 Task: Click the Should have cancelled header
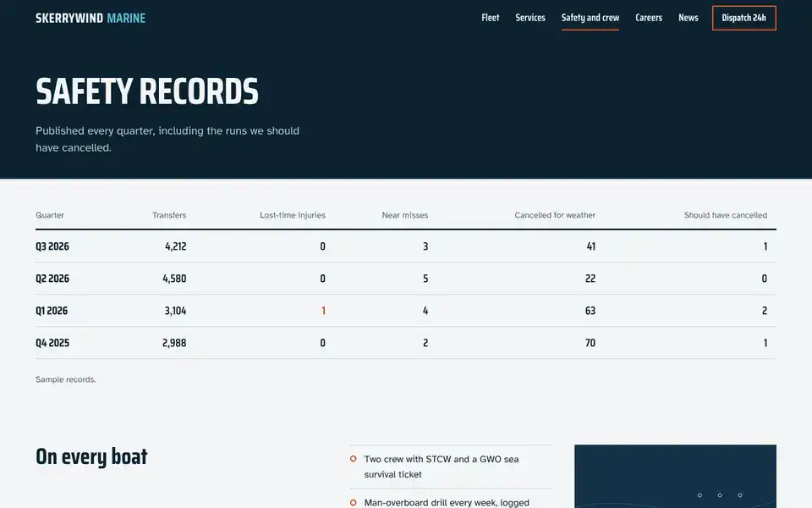pyautogui.click(x=726, y=215)
